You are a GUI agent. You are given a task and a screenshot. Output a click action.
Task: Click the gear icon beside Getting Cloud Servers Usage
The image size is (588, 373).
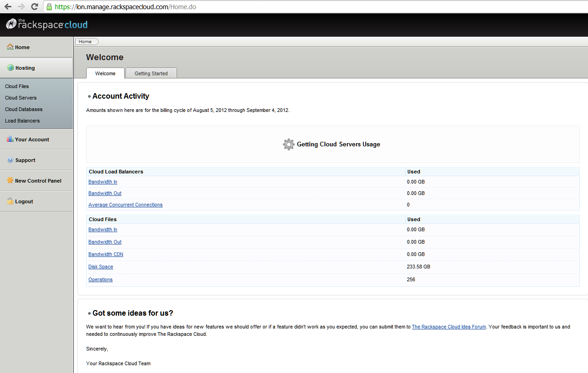coord(288,144)
